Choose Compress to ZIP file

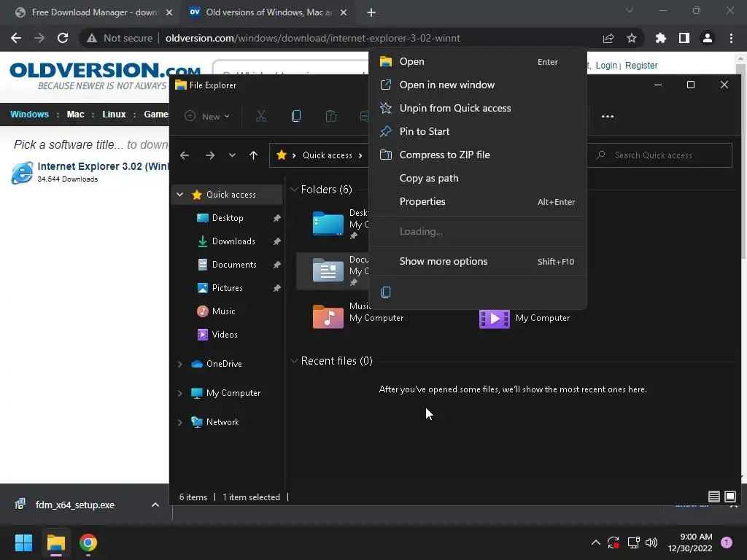(x=478, y=155)
